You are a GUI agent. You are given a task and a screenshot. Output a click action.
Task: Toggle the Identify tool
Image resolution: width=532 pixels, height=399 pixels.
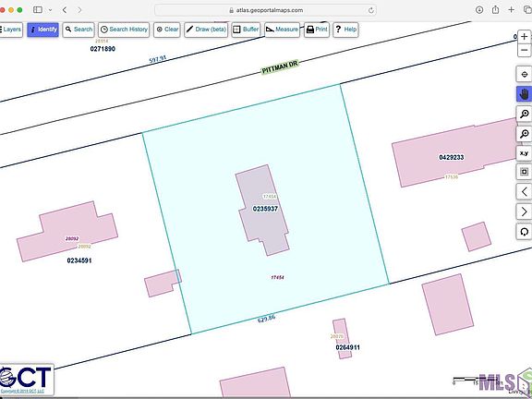[43, 30]
